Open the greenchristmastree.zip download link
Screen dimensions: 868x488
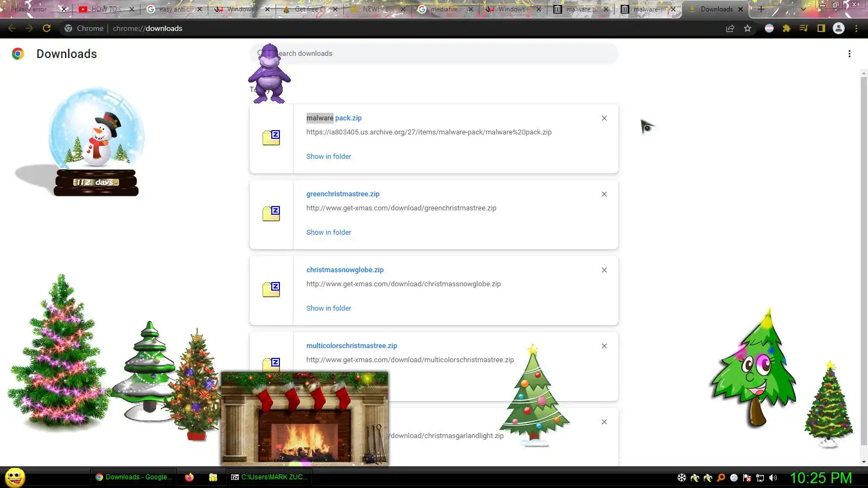(343, 194)
